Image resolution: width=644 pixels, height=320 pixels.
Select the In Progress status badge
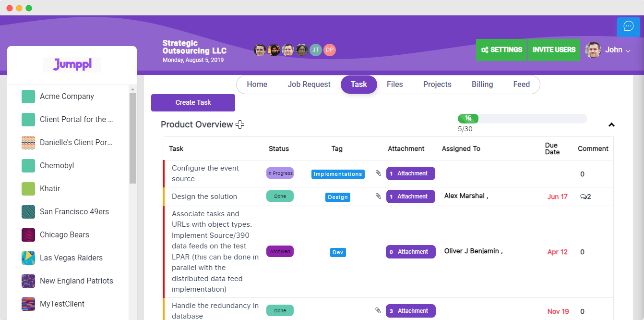point(280,172)
